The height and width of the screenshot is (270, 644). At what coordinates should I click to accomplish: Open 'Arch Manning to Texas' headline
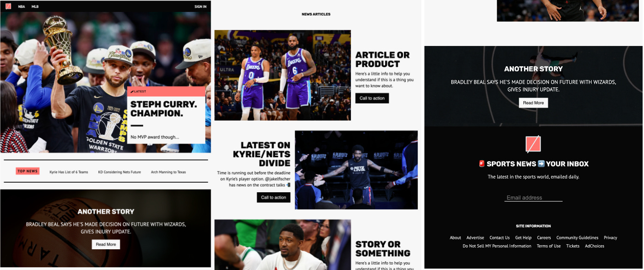[168, 172]
